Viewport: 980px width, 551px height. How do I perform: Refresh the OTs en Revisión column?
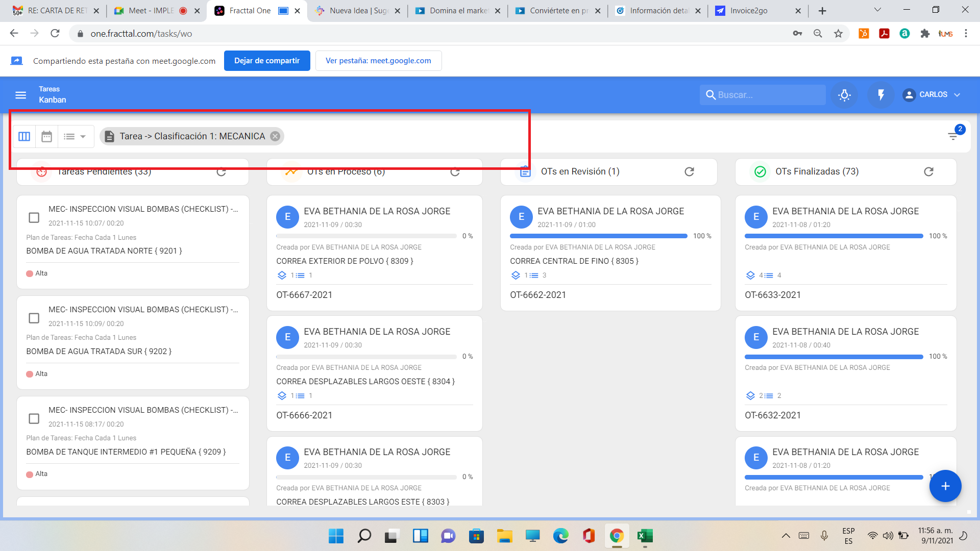[x=689, y=171]
